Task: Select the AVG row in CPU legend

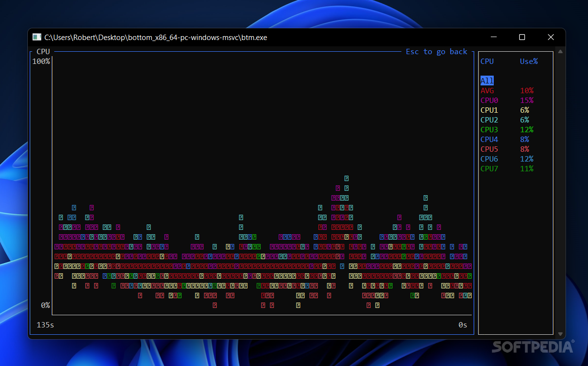Action: 507,91
